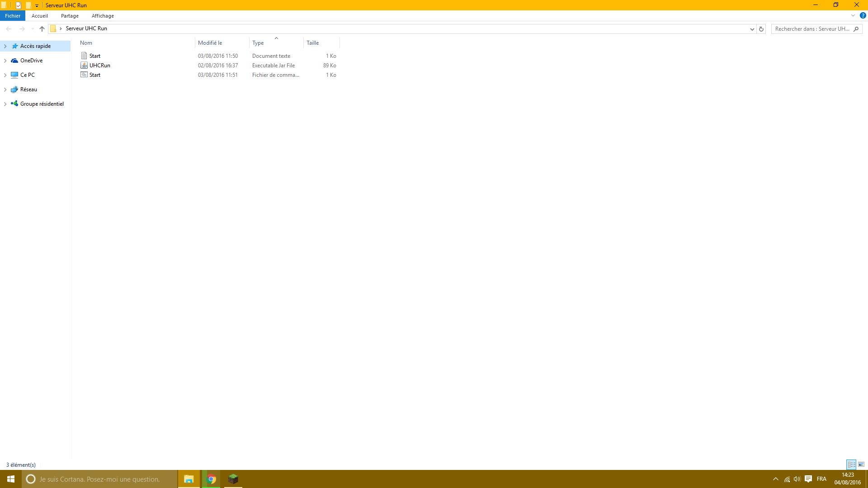868x488 pixels.
Task: Select Réseau in navigation pane
Action: [28, 89]
